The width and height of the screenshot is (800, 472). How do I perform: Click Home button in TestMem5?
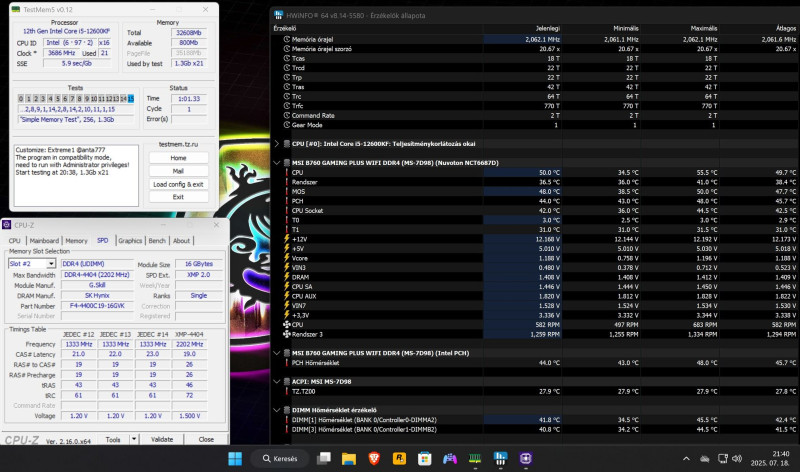(178, 158)
